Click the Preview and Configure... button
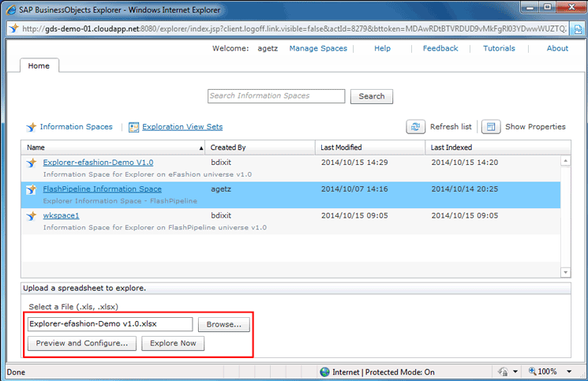Viewport: 588px width, 381px height. click(82, 343)
